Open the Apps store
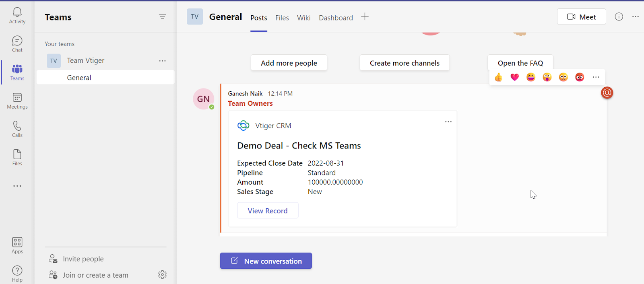The image size is (644, 284). pyautogui.click(x=17, y=245)
